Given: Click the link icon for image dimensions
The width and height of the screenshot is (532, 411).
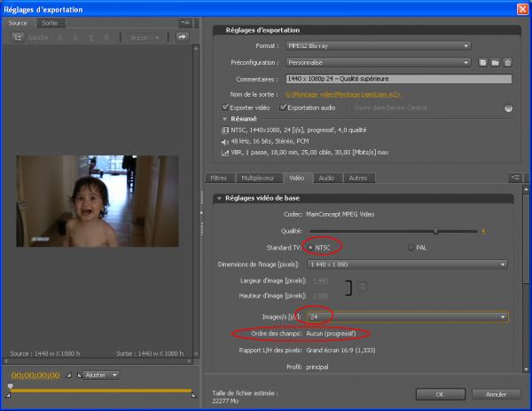Looking at the screenshot, I should [x=364, y=287].
